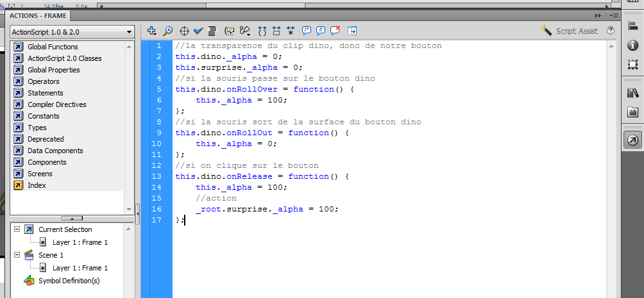Open the Align panel icon in dock
The image size is (644, 298).
click(x=633, y=26)
